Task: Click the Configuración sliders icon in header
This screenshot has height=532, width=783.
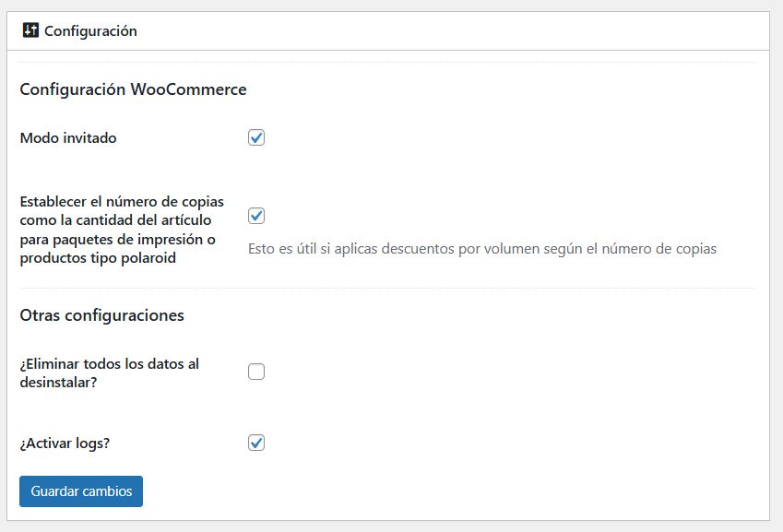Action: 30,30
